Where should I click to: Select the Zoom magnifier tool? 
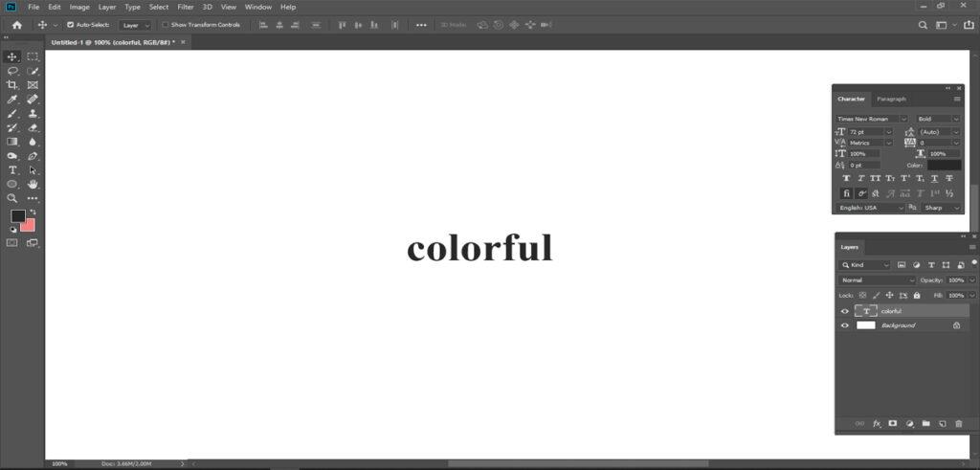11,198
